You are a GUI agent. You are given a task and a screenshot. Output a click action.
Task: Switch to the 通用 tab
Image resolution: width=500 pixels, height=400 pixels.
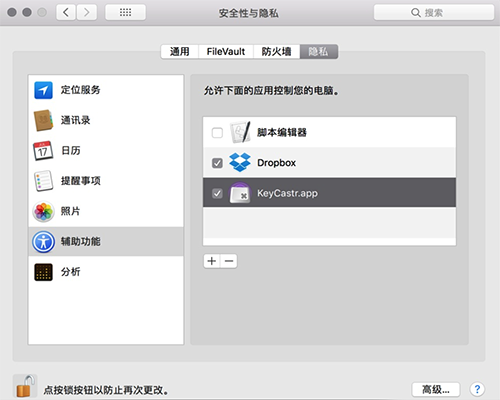pos(180,52)
